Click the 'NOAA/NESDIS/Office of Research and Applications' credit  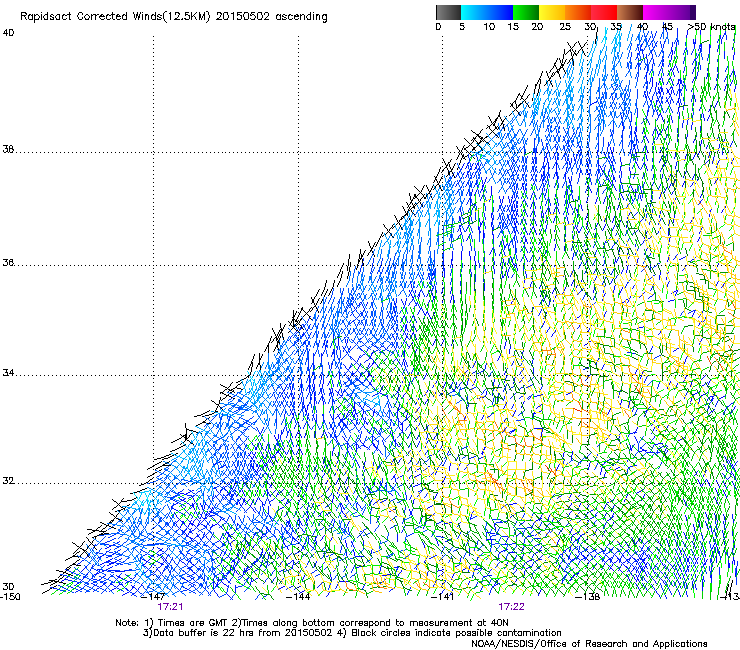point(589,644)
